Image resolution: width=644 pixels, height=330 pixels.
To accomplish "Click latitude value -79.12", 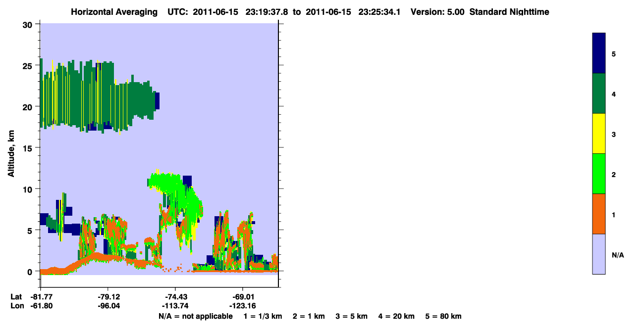I will coord(108,297).
